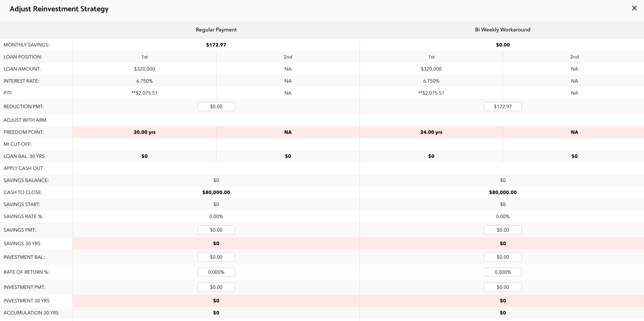Screen dimensions: 644x321
Task: Click the 24.00 yrs freedom point value
Action: click(431, 132)
